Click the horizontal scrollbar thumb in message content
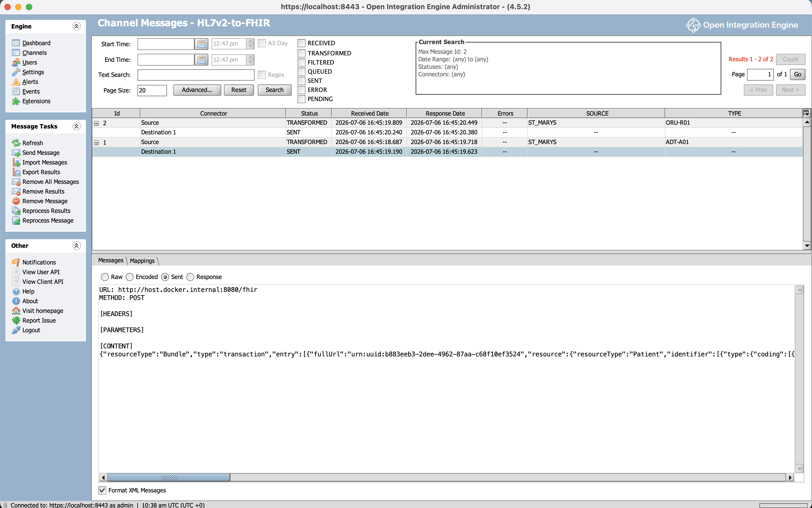The height and width of the screenshot is (508, 812). point(169,477)
